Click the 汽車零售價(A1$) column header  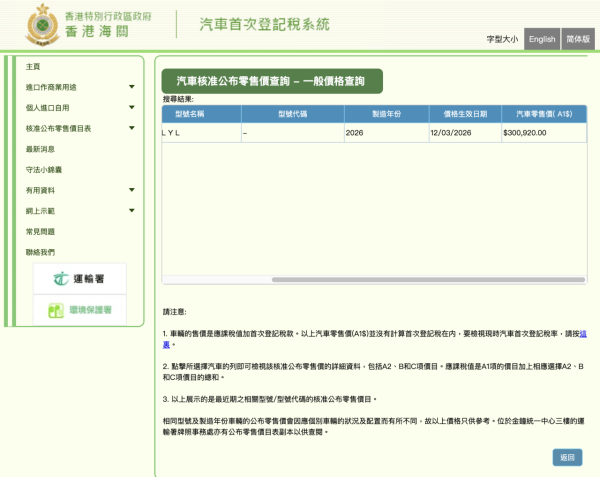[x=544, y=114]
